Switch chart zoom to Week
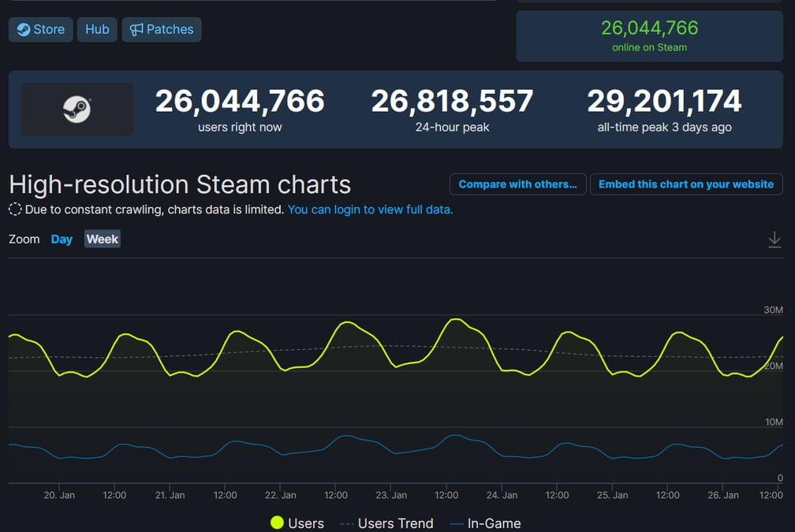 pos(103,239)
